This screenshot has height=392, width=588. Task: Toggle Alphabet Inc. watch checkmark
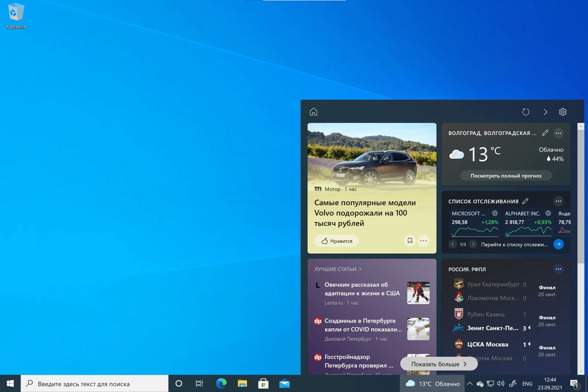pyautogui.click(x=548, y=213)
